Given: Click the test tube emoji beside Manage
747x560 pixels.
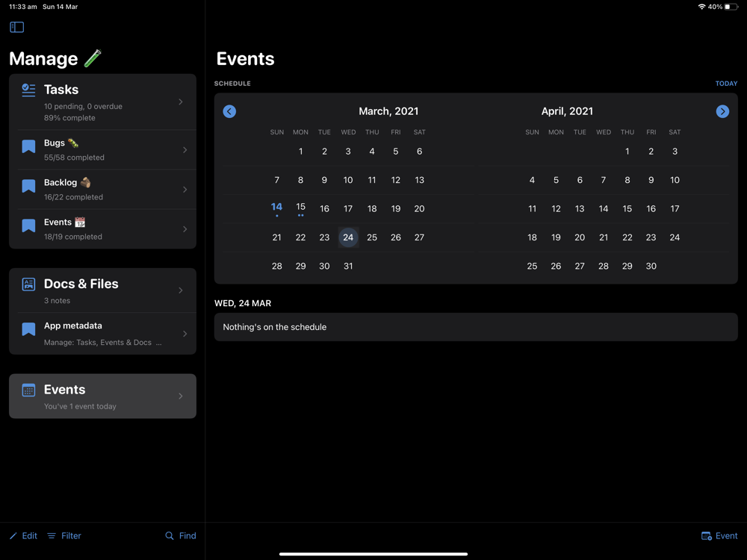Looking at the screenshot, I should [93, 58].
